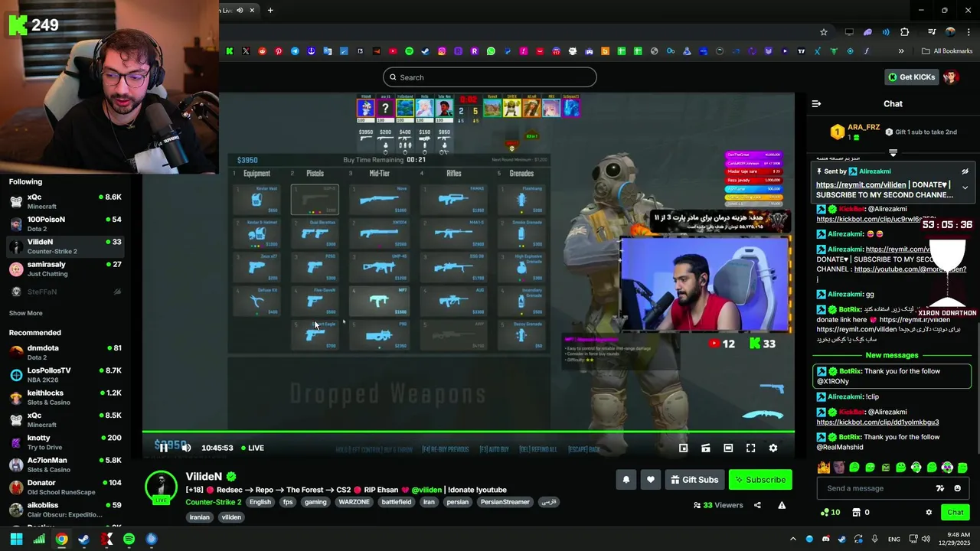Screen dimensions: 980x551
Task: Hide the pinned message
Action: tap(965, 171)
